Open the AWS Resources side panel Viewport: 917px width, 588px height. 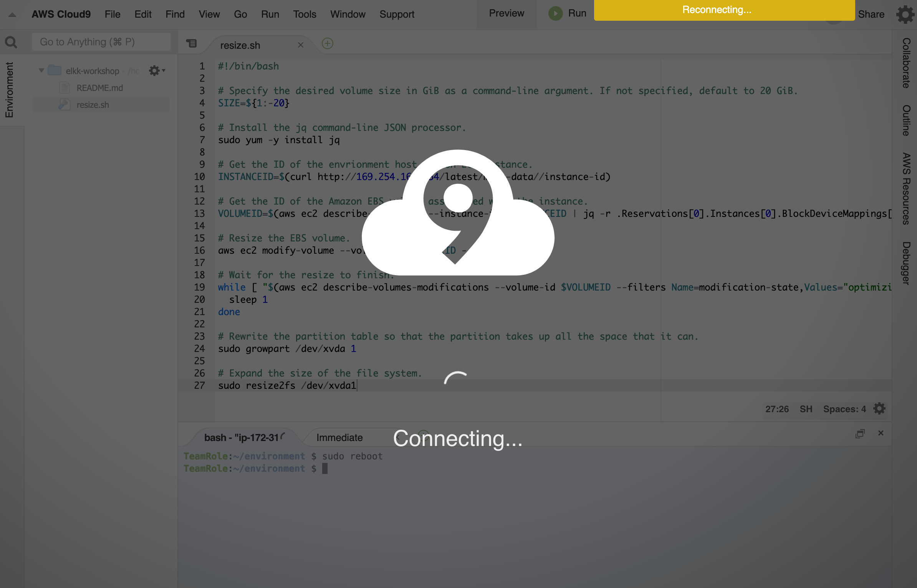[x=907, y=188]
